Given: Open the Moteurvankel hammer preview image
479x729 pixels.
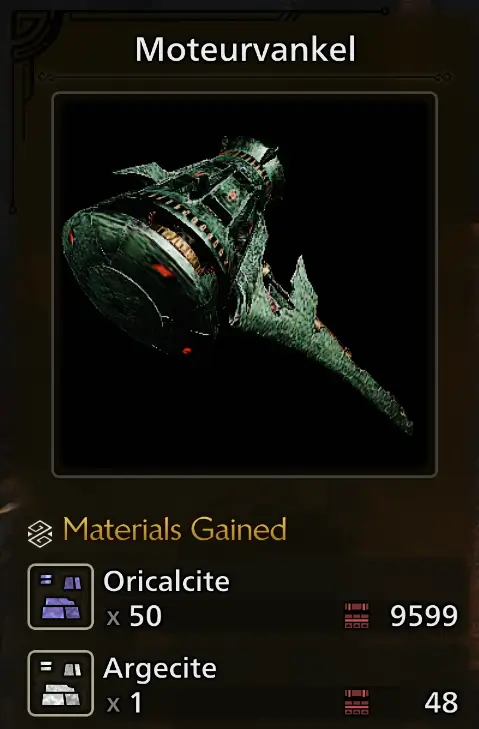Looking at the screenshot, I should [245, 285].
